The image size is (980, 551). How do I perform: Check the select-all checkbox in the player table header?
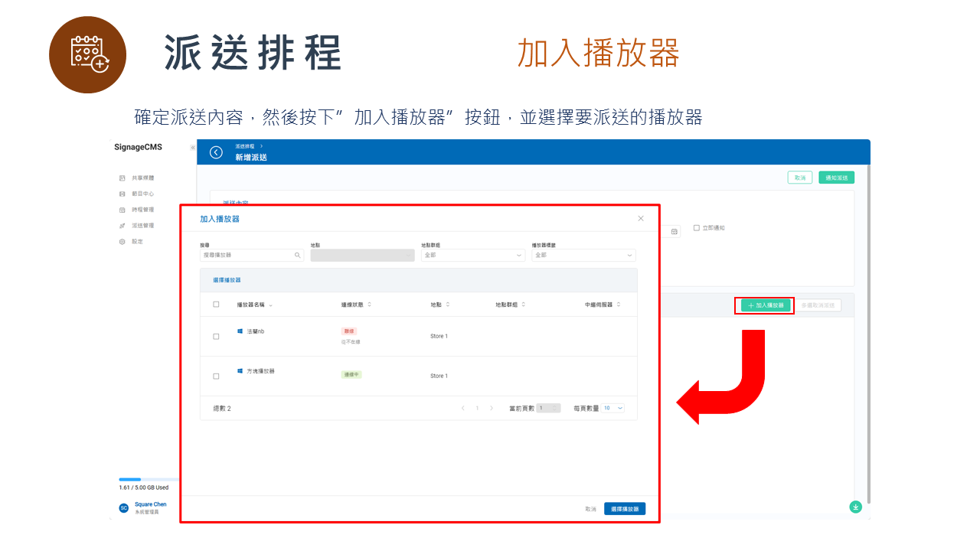[x=214, y=305]
